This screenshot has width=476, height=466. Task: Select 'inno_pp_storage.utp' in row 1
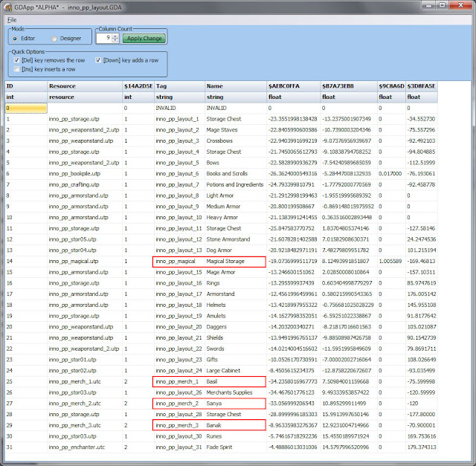click(85, 119)
